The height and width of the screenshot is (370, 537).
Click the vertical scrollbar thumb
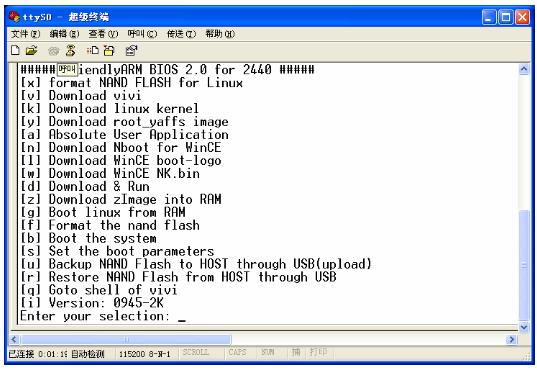[524, 266]
